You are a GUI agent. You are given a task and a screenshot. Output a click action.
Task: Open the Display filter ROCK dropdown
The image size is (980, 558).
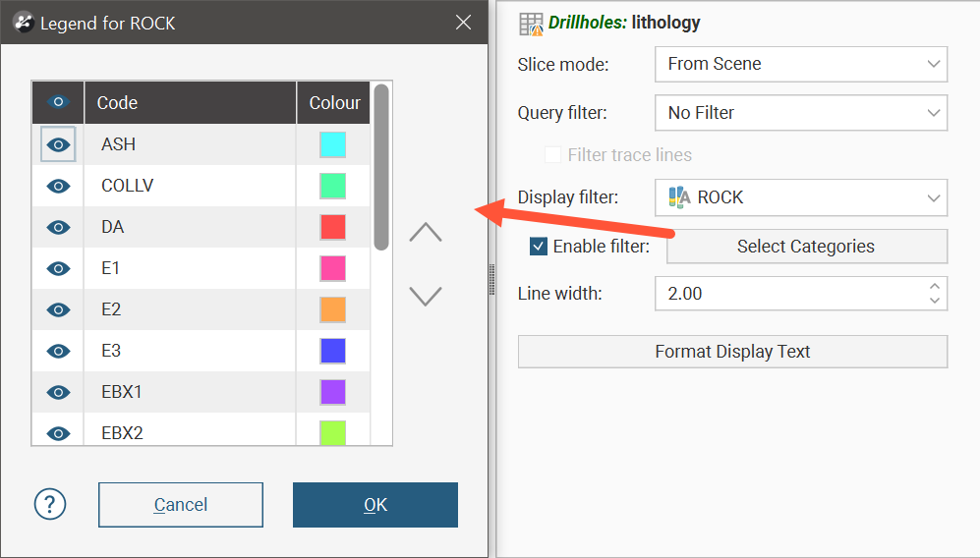pos(800,197)
